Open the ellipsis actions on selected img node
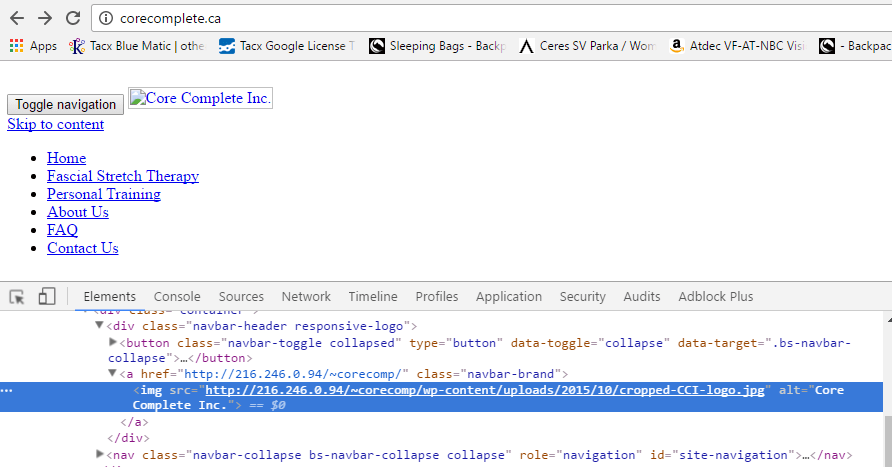 tap(7, 391)
